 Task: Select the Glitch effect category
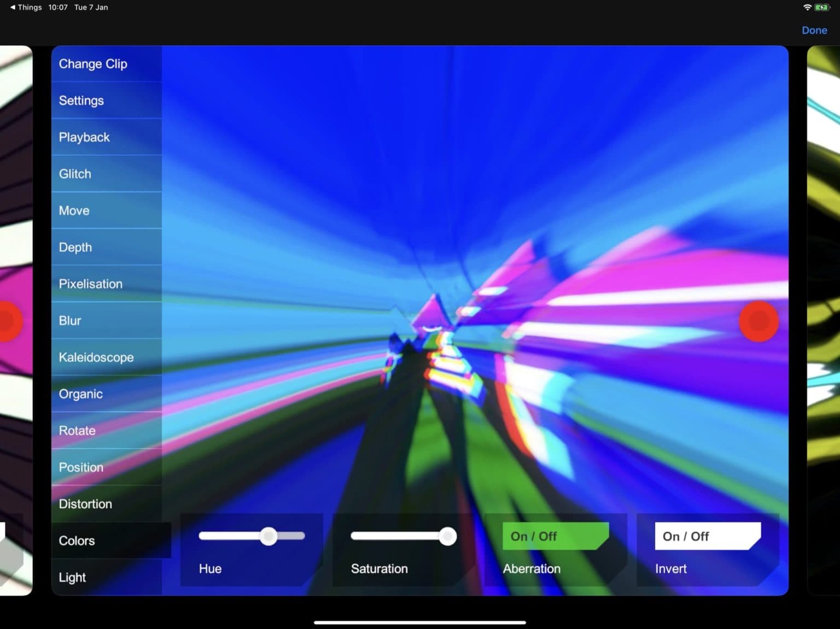(x=75, y=174)
